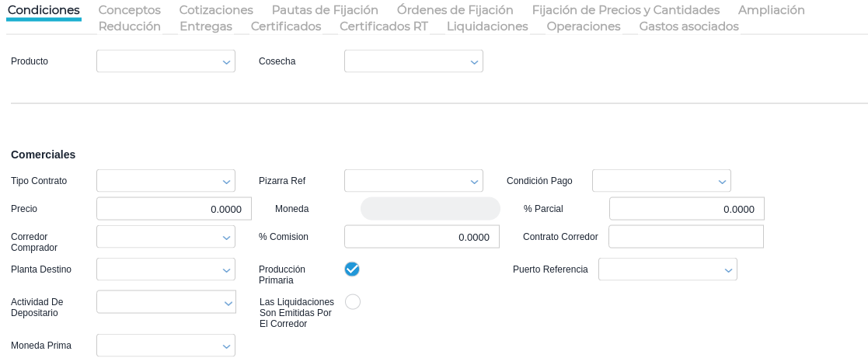The image size is (868, 358).
Task: Switch to the Conceptos tab
Action: 130,10
